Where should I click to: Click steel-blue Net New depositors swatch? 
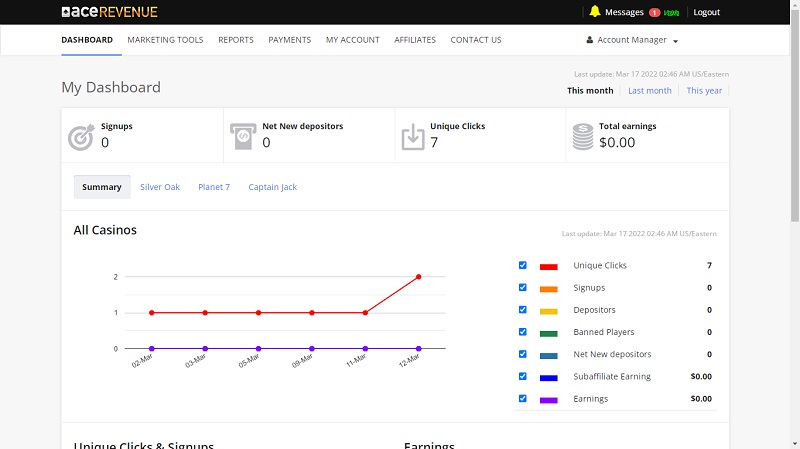pyautogui.click(x=548, y=356)
